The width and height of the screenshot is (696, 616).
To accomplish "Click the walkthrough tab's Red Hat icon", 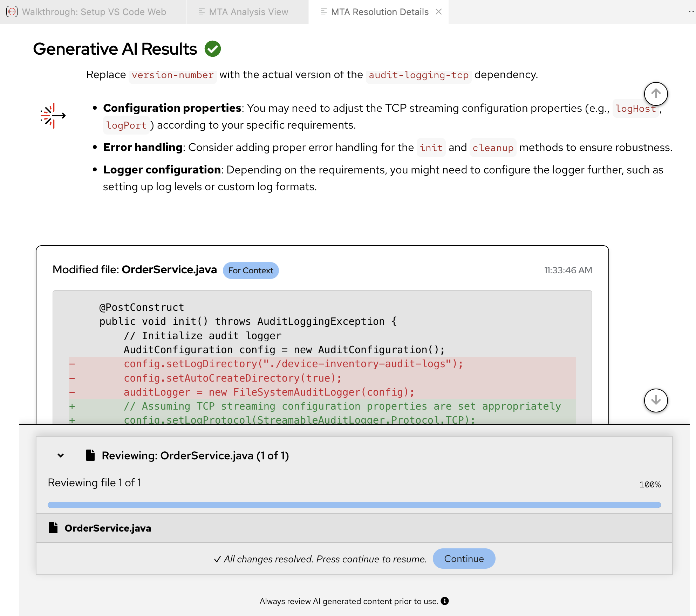I will pyautogui.click(x=12, y=12).
